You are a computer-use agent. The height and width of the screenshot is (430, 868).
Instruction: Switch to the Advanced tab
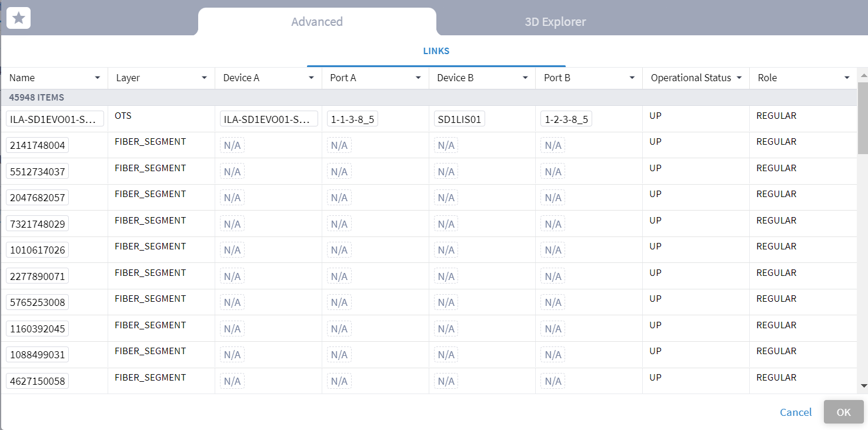[x=317, y=22]
